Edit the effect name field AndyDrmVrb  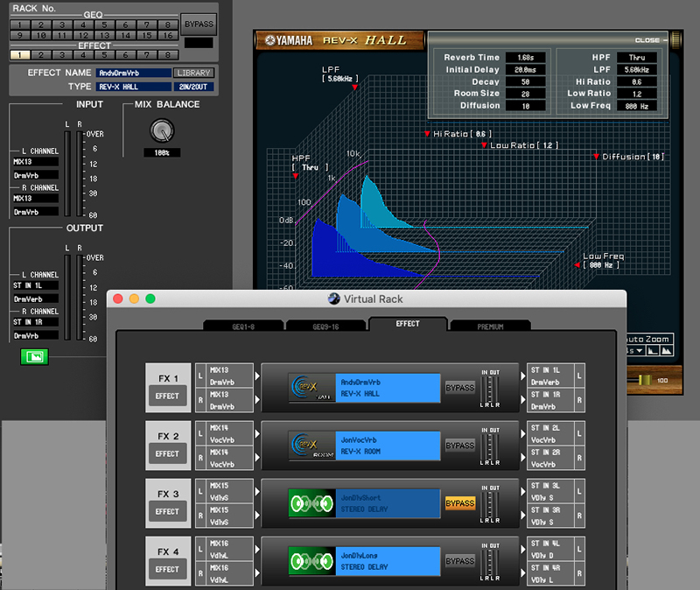(134, 73)
